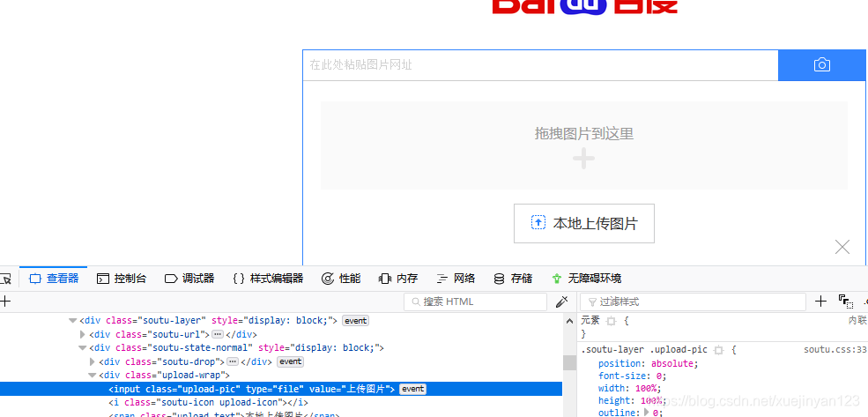The width and height of the screenshot is (868, 417).
Task: Select the input class="upload-pic" row
Action: tap(280, 389)
